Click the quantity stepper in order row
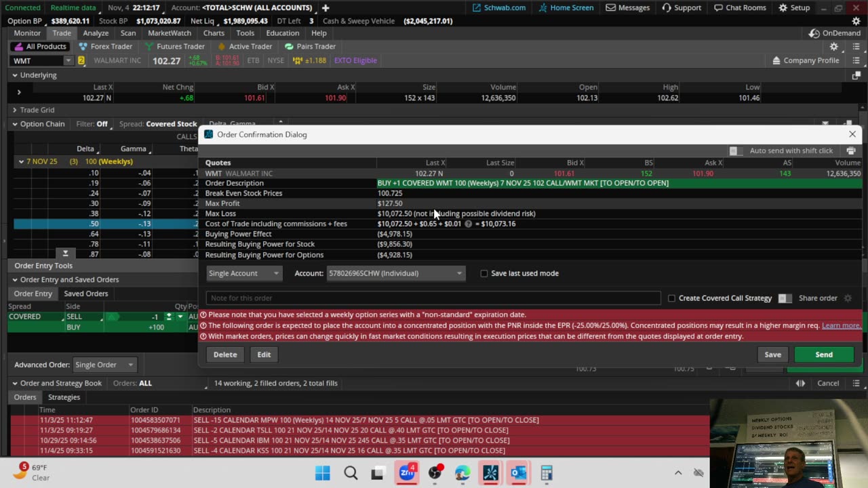 point(169,317)
